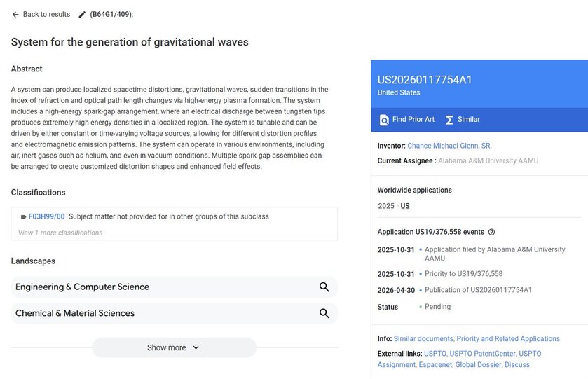Open the Global Dossier link

(478, 365)
